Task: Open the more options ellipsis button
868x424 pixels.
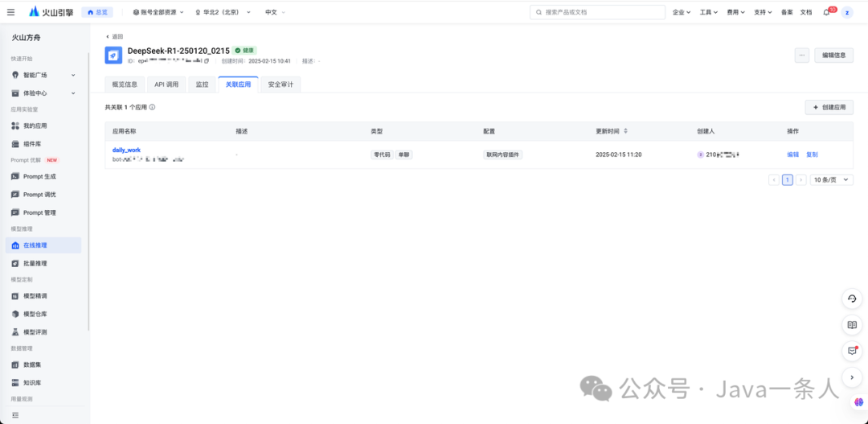Action: pyautogui.click(x=801, y=55)
